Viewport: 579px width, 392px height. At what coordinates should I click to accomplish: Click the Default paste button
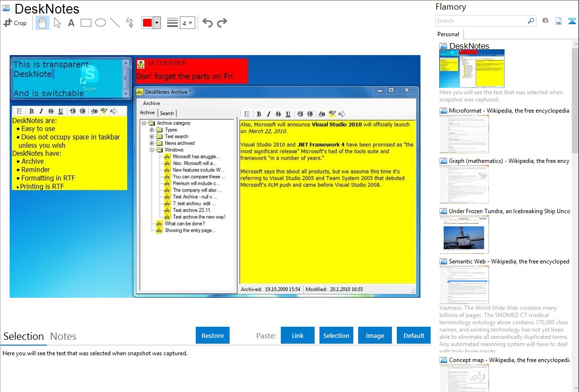(x=414, y=335)
